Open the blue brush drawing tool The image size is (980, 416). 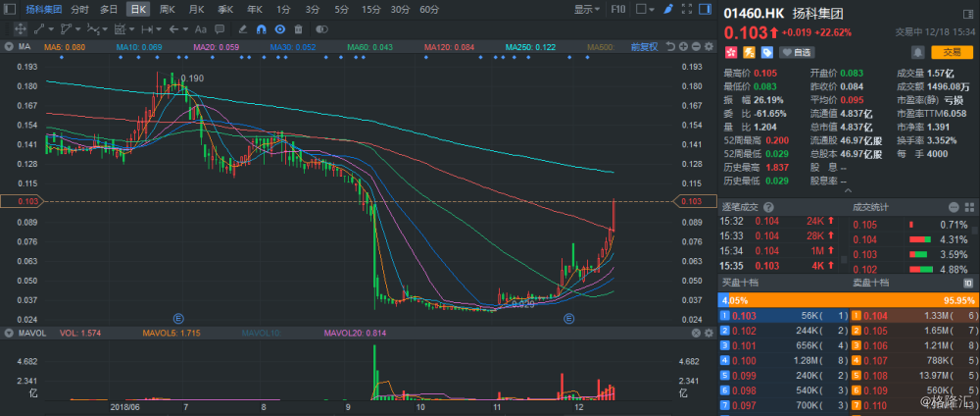pyautogui.click(x=668, y=10)
